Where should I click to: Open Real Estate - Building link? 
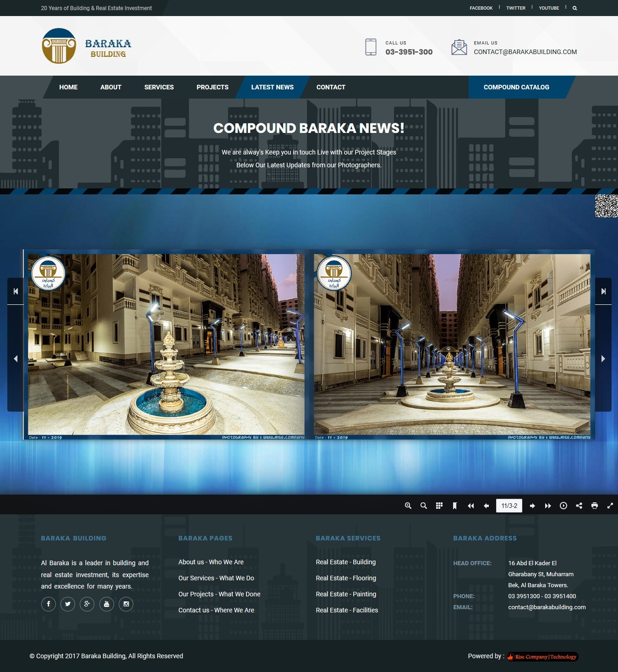pos(346,562)
